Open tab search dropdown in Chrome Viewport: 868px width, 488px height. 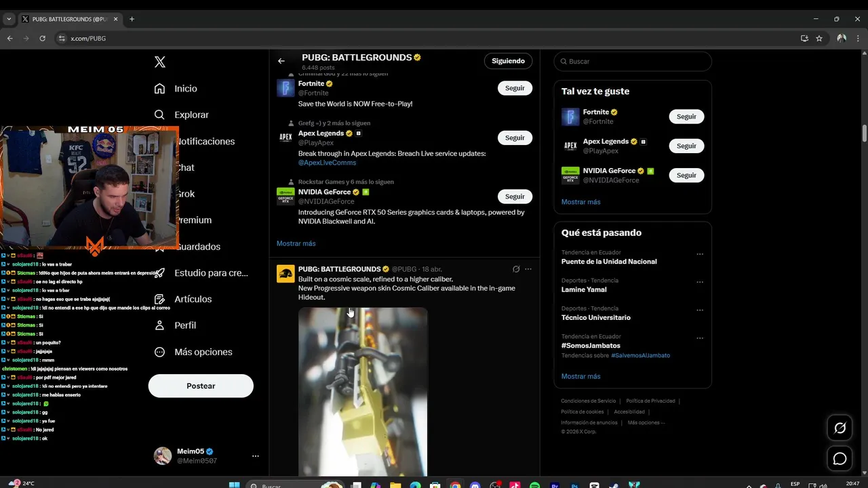pyautogui.click(x=9, y=19)
